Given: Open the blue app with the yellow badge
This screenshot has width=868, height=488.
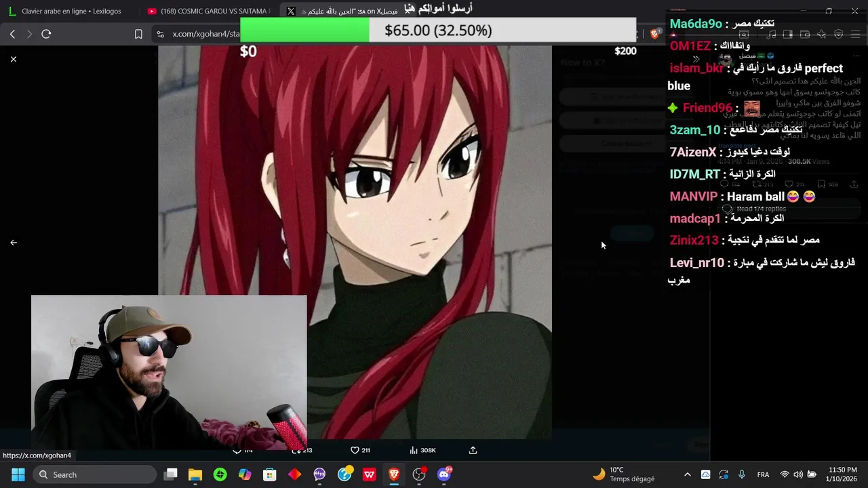Looking at the screenshot, I should pos(344,474).
